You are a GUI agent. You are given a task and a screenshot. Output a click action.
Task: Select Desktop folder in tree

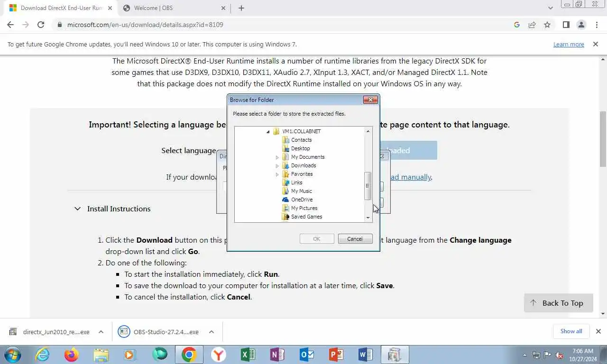click(300, 148)
